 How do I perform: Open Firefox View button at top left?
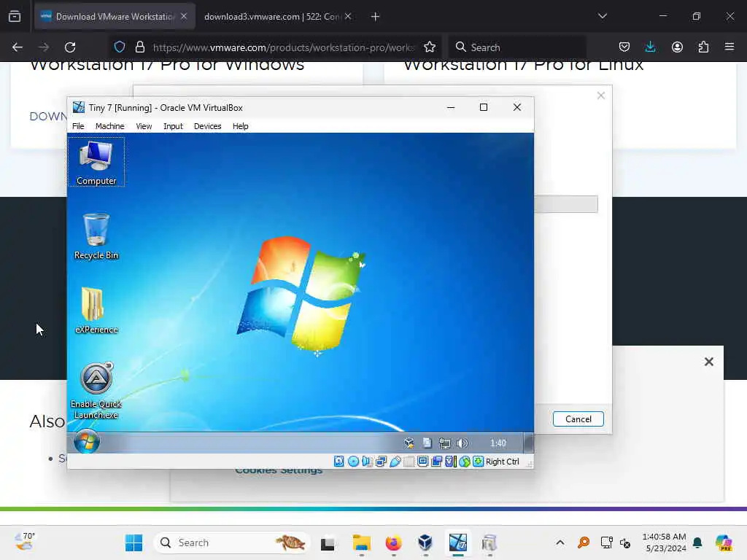click(15, 17)
